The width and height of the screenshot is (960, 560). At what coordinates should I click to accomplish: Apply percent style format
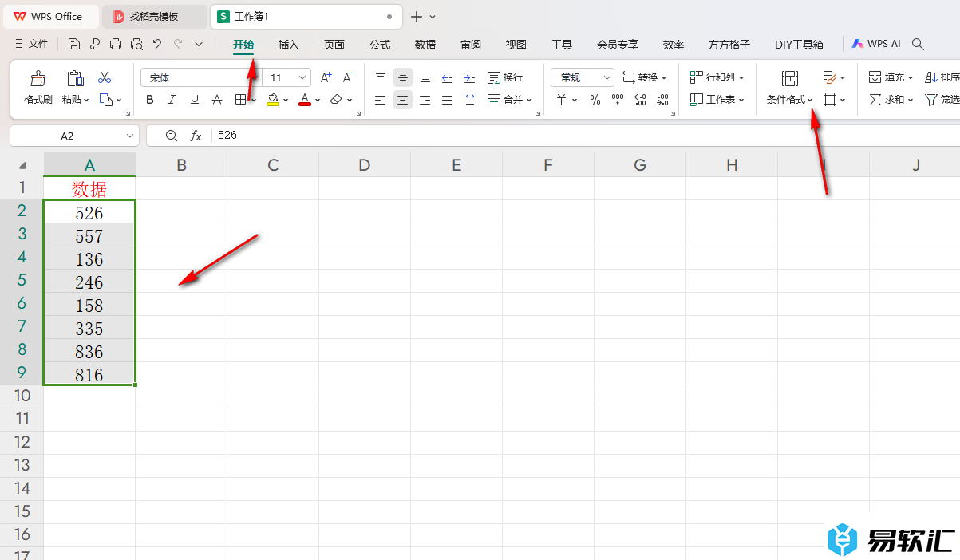(595, 100)
